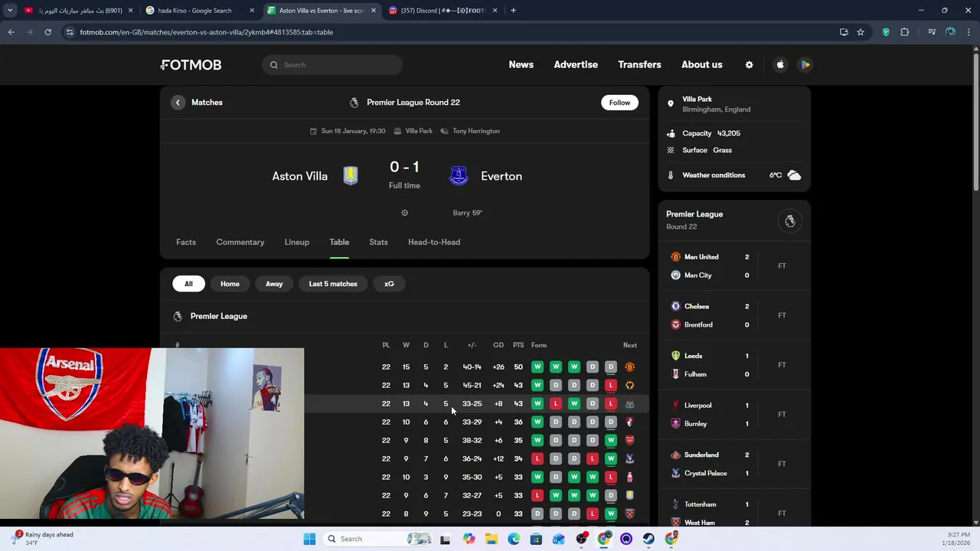Bookmark this page with star icon
This screenshot has width=980, height=551.
coord(861,32)
